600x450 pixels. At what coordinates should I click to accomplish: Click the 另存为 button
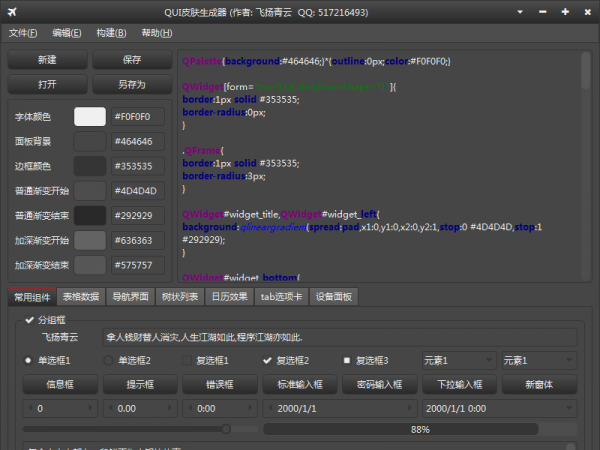click(132, 84)
